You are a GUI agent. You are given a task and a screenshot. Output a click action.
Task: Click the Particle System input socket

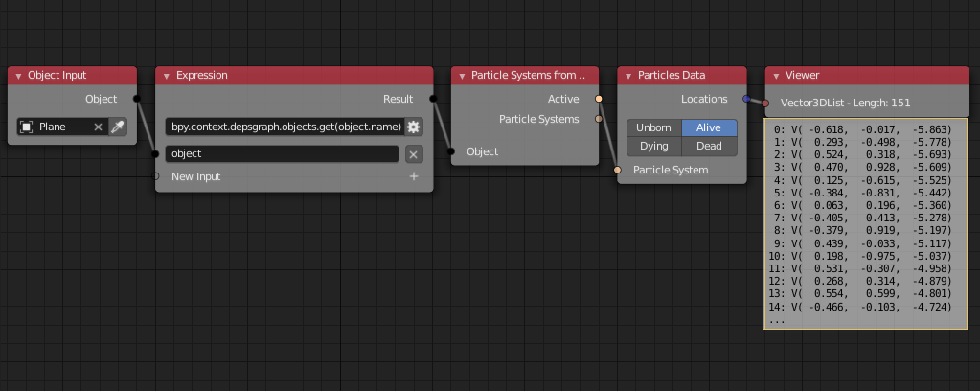[x=618, y=171]
